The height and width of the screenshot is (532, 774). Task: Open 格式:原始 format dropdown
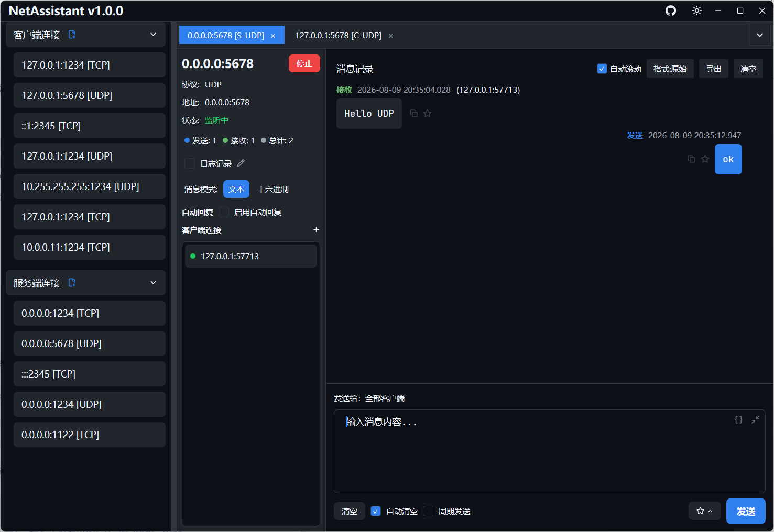670,69
